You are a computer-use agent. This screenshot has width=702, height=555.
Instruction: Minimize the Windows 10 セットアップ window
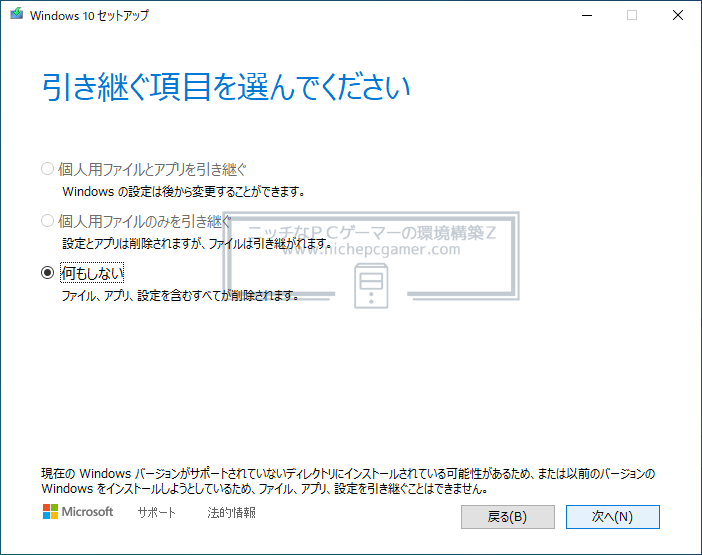[586, 16]
